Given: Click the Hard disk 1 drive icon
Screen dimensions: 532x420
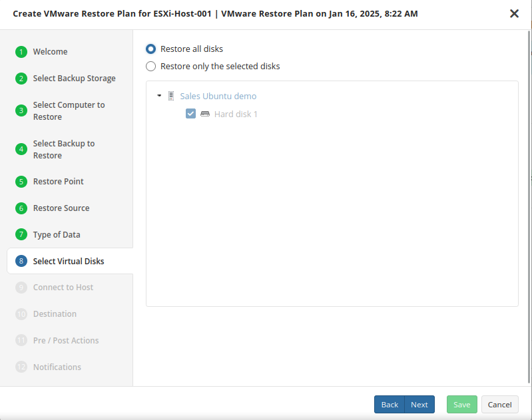Looking at the screenshot, I should click(x=205, y=114).
